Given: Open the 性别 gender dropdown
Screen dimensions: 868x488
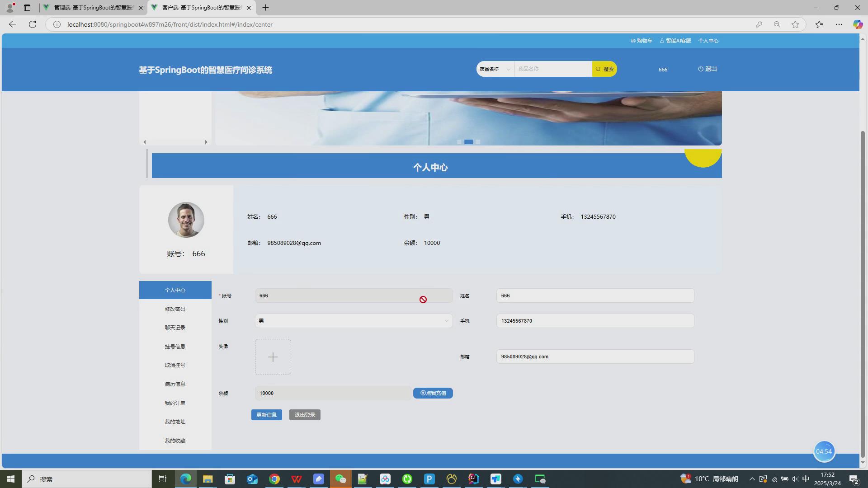Looking at the screenshot, I should point(354,321).
